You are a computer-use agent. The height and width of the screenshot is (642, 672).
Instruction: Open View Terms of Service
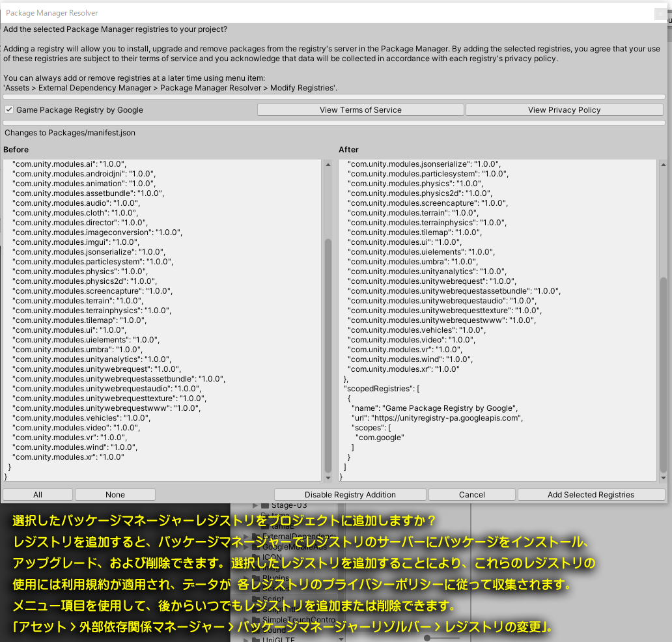tap(361, 110)
